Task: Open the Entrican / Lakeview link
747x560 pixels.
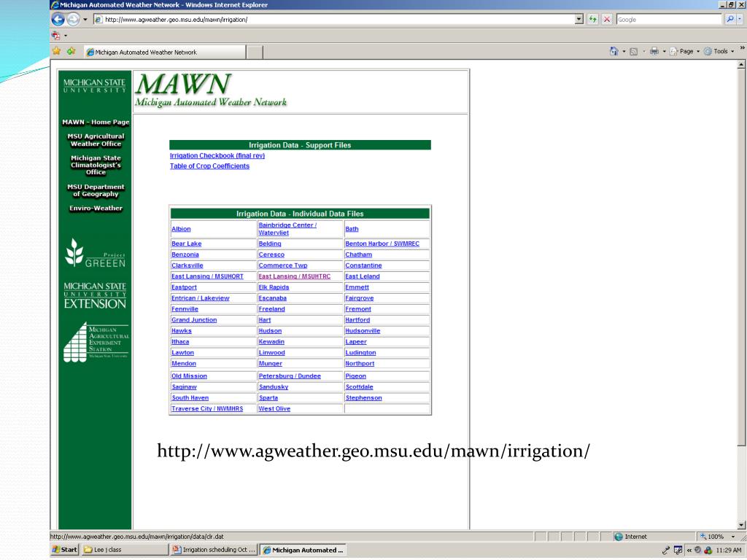Action: click(200, 298)
